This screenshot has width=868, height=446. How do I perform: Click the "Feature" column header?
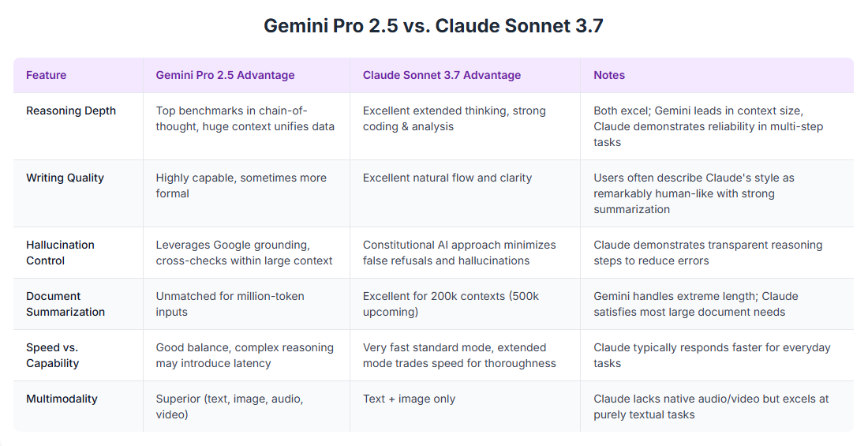coord(46,75)
